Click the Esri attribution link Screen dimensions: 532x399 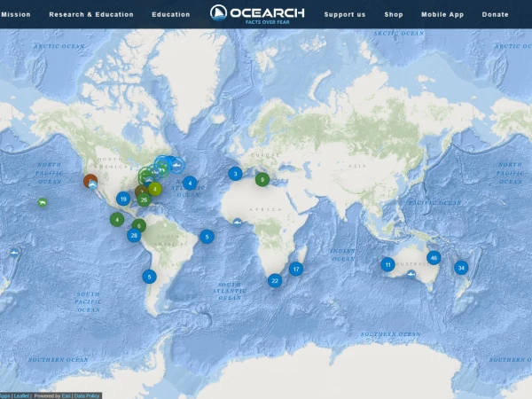tap(66, 395)
